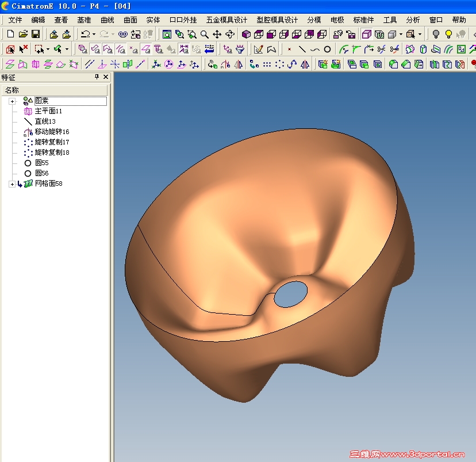Image resolution: width=476 pixels, height=462 pixels.
Task: Click the chamfer edge solid icon
Action: point(406,64)
